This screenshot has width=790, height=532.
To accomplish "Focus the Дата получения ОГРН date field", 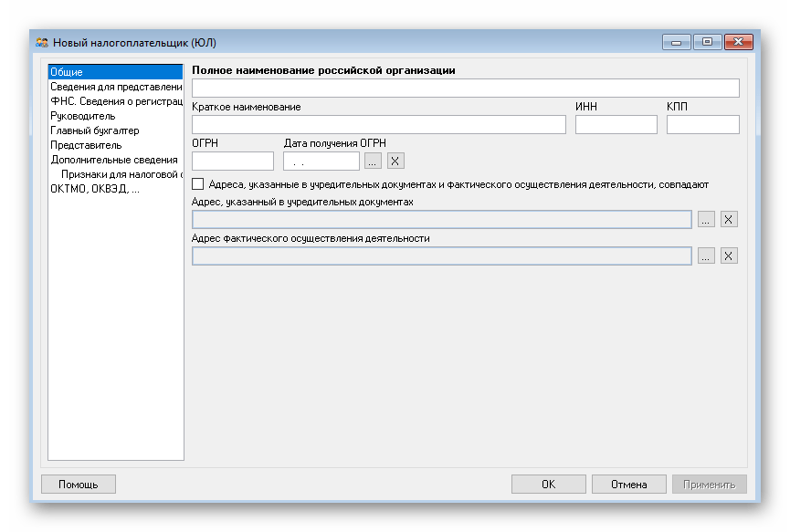I will [321, 161].
